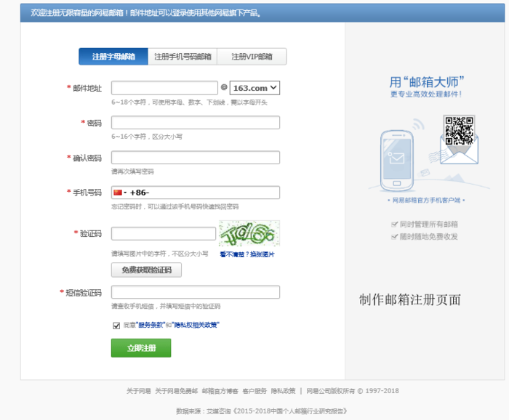Click the QR code image
Image resolution: width=509 pixels, height=420 pixels.
pos(459,131)
